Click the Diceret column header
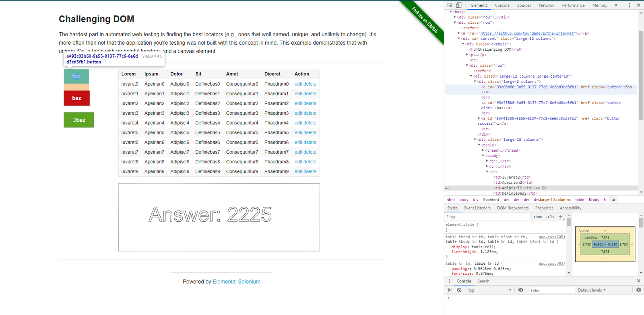 coord(272,74)
